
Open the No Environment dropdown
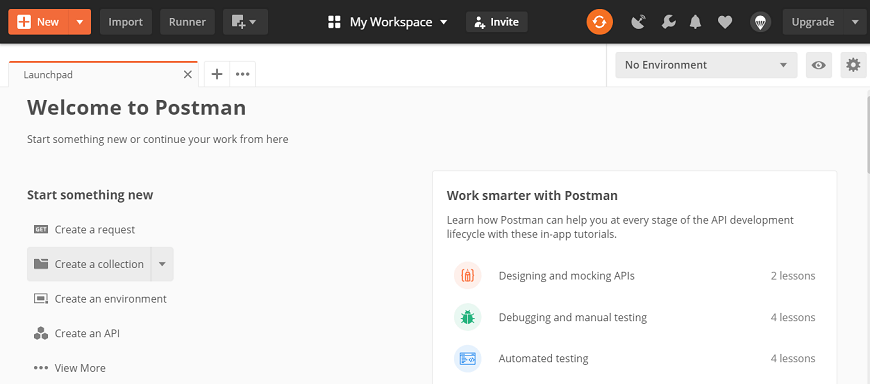tap(706, 65)
